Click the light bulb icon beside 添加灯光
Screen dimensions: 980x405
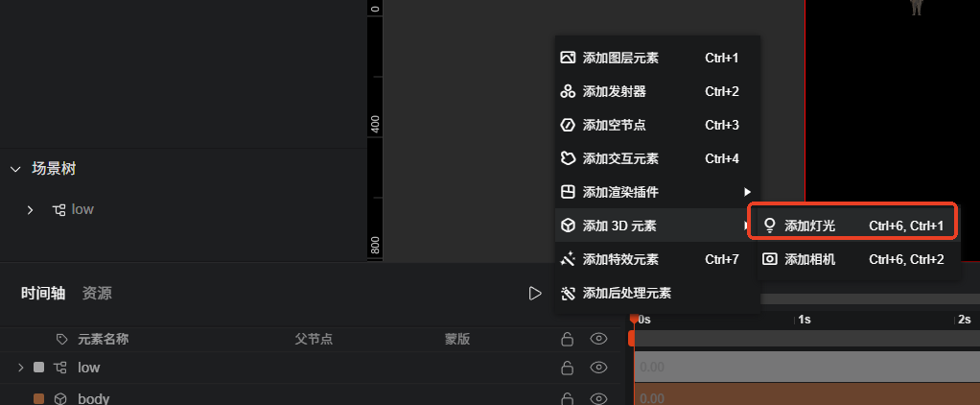[770, 226]
